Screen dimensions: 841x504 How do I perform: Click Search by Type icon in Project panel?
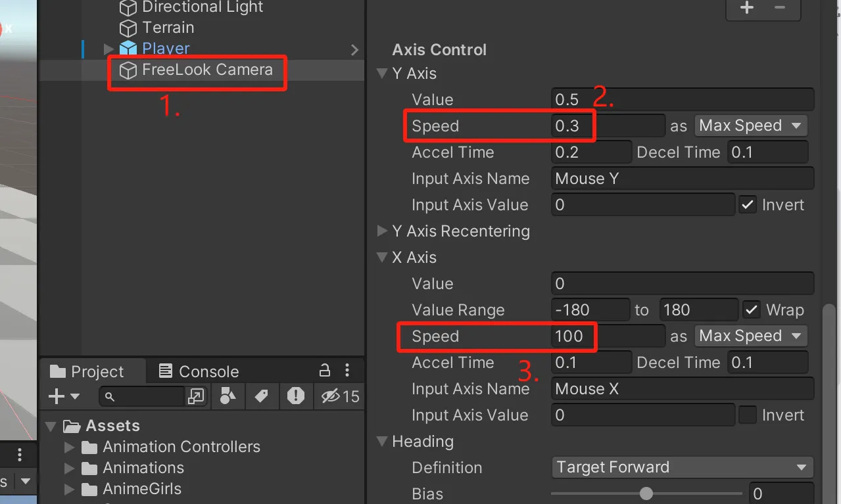[228, 396]
